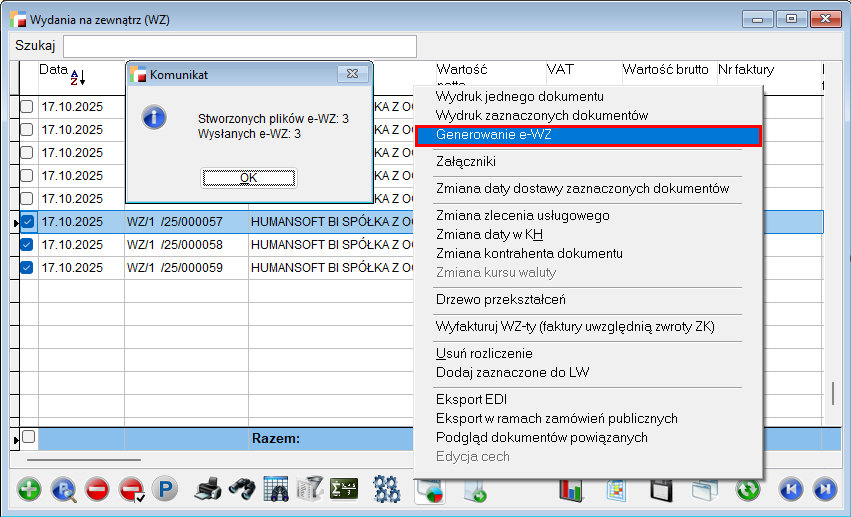Click the sigma summary icon

pyautogui.click(x=345, y=489)
